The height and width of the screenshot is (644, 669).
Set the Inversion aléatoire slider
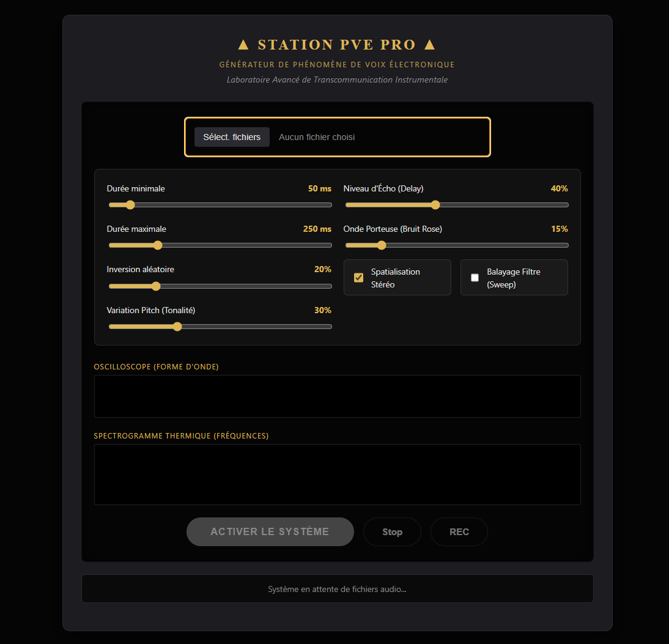220,286
